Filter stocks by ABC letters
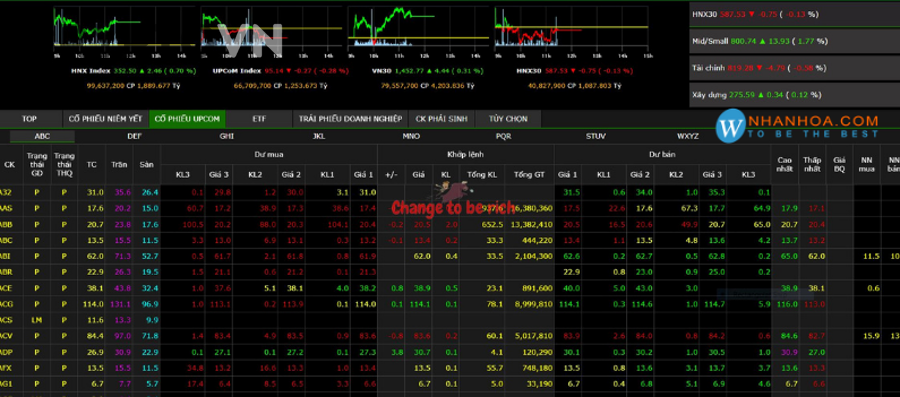This screenshot has width=900, height=397. click(x=42, y=137)
